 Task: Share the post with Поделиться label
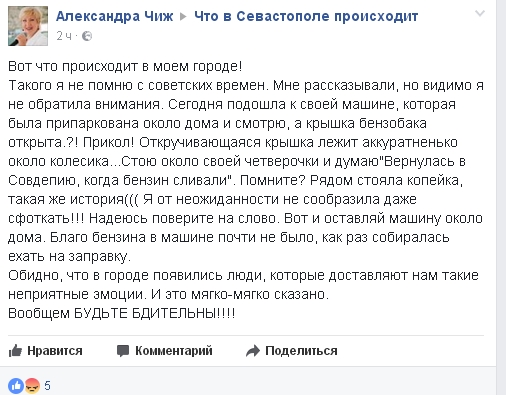[x=301, y=351]
